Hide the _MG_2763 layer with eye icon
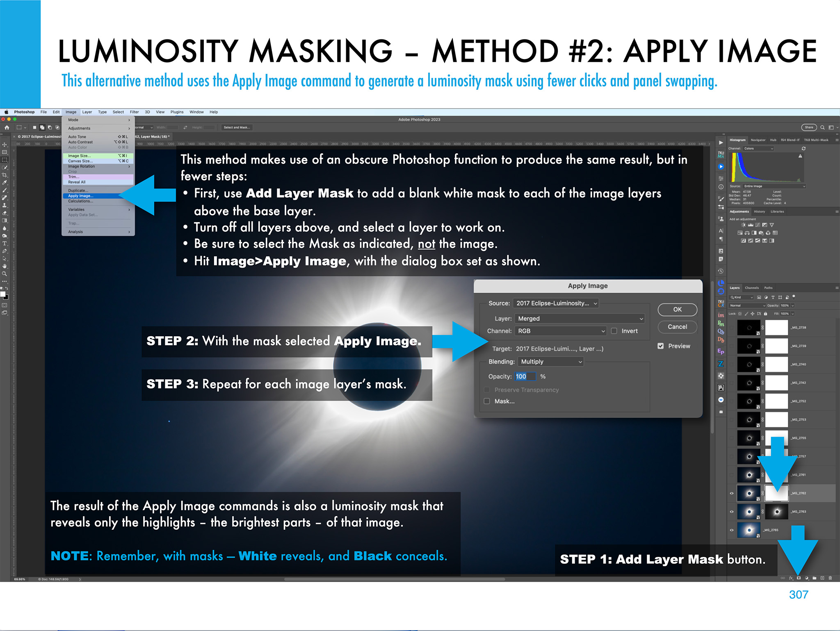 click(732, 512)
